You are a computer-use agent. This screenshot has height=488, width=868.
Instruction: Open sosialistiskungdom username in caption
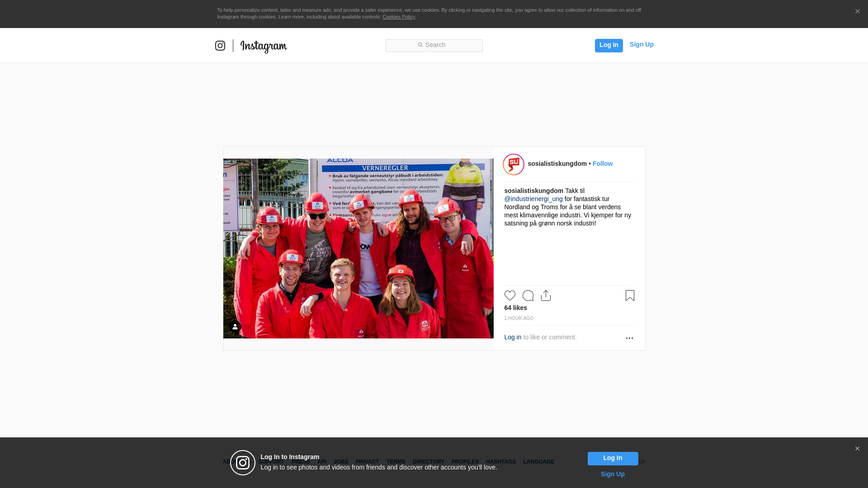click(533, 191)
